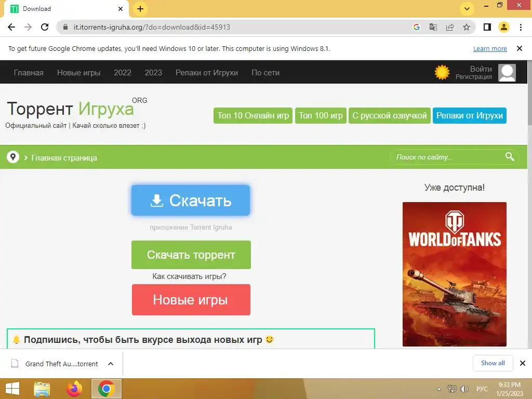Close the Download tab
532x399 pixels.
tap(121, 9)
